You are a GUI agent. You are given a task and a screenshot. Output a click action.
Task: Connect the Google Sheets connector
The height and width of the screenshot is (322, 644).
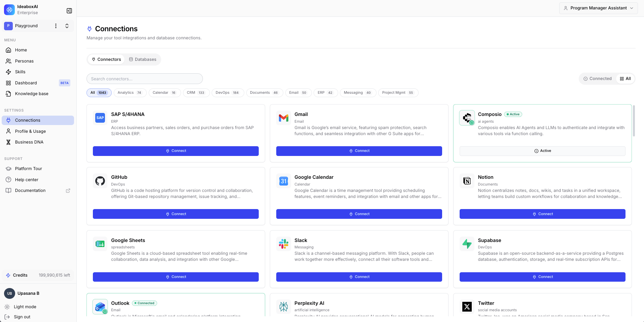pos(176,277)
